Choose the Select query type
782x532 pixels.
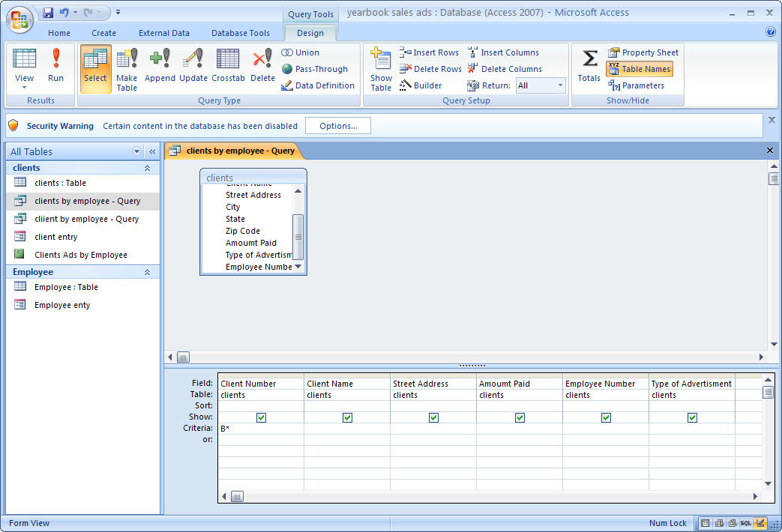(95, 69)
